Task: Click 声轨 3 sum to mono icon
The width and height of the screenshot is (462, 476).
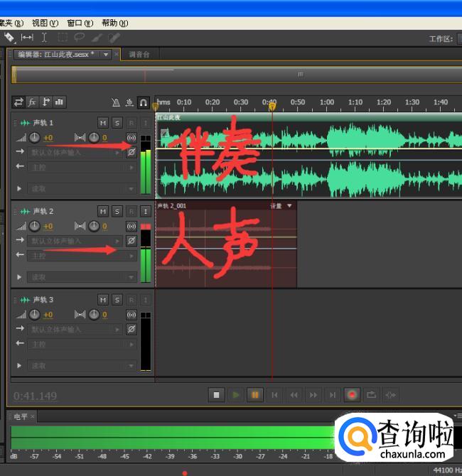Action: (131, 315)
